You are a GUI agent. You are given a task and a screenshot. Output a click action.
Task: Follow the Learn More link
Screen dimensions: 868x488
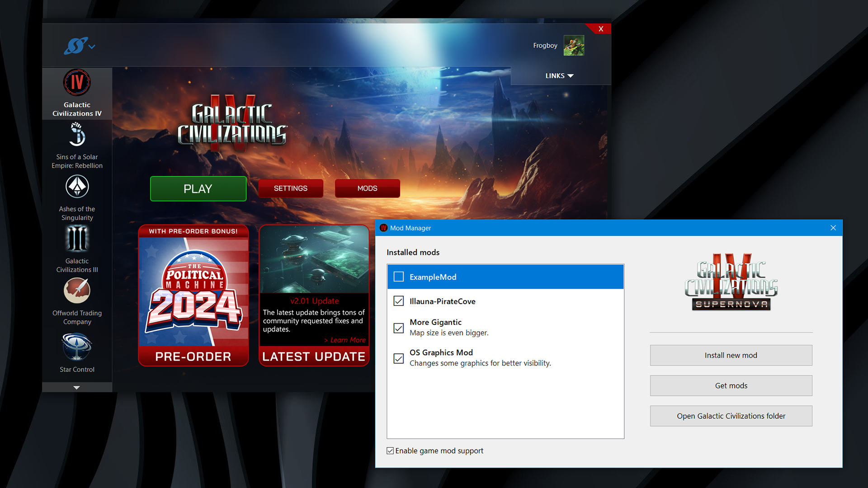coord(345,340)
